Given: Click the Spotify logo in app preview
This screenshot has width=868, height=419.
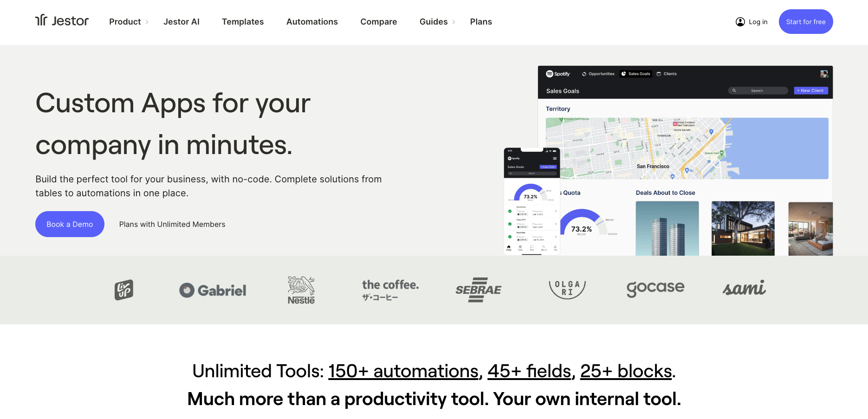Looking at the screenshot, I should tap(558, 74).
